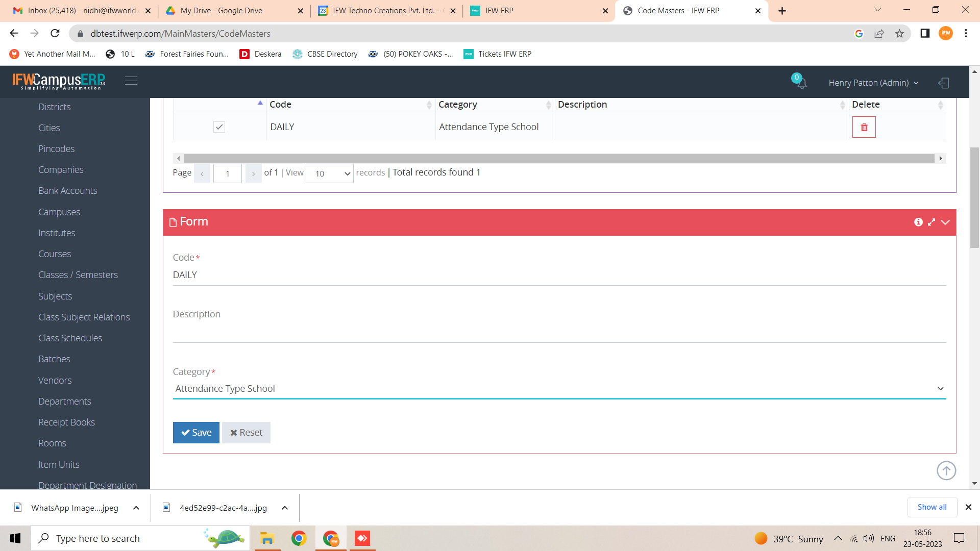The image size is (980, 551).
Task: Open the Form info icon
Action: [x=918, y=222]
